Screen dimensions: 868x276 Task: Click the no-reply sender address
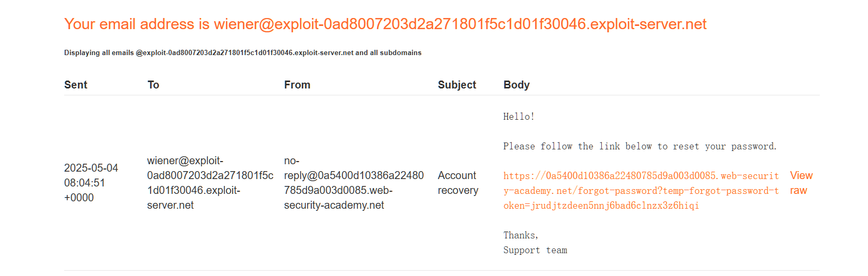coord(354,183)
